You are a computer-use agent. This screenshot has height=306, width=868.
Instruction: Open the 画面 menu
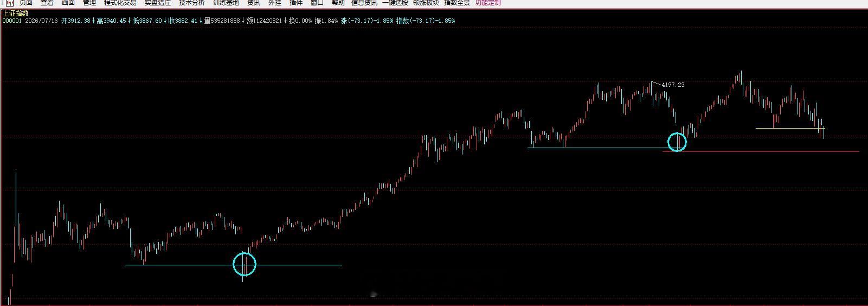[x=68, y=3]
